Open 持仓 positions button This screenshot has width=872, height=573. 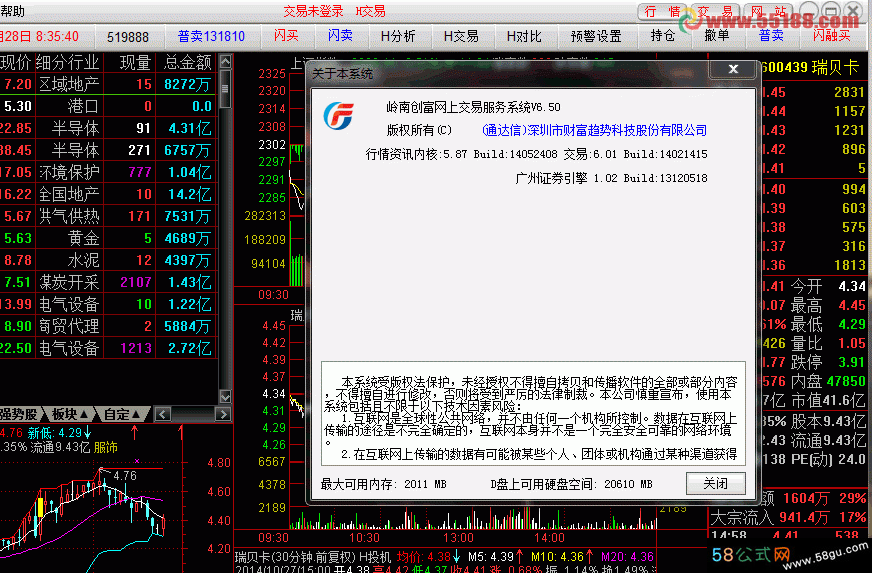point(663,36)
